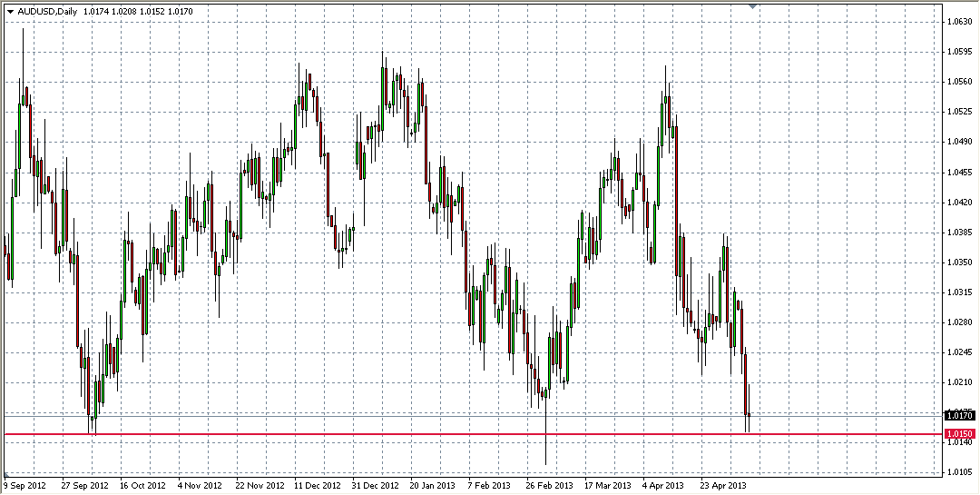The image size is (980, 495).
Task: Click the 1.0455 price scale label
Action: pos(959,172)
